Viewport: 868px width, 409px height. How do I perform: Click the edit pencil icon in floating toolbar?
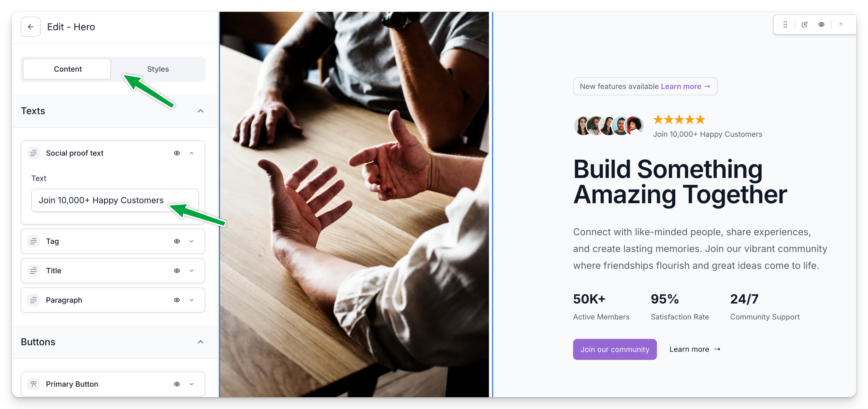[x=804, y=24]
